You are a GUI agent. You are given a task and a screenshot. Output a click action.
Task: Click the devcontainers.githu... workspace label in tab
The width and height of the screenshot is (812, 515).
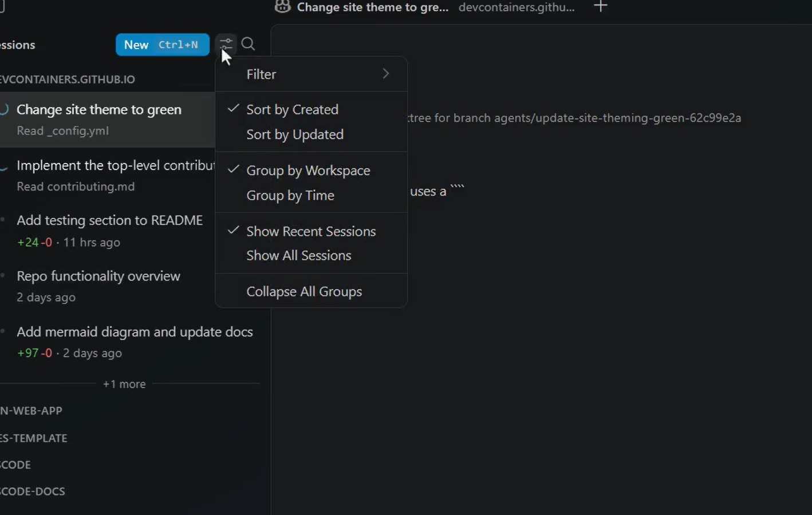(517, 7)
